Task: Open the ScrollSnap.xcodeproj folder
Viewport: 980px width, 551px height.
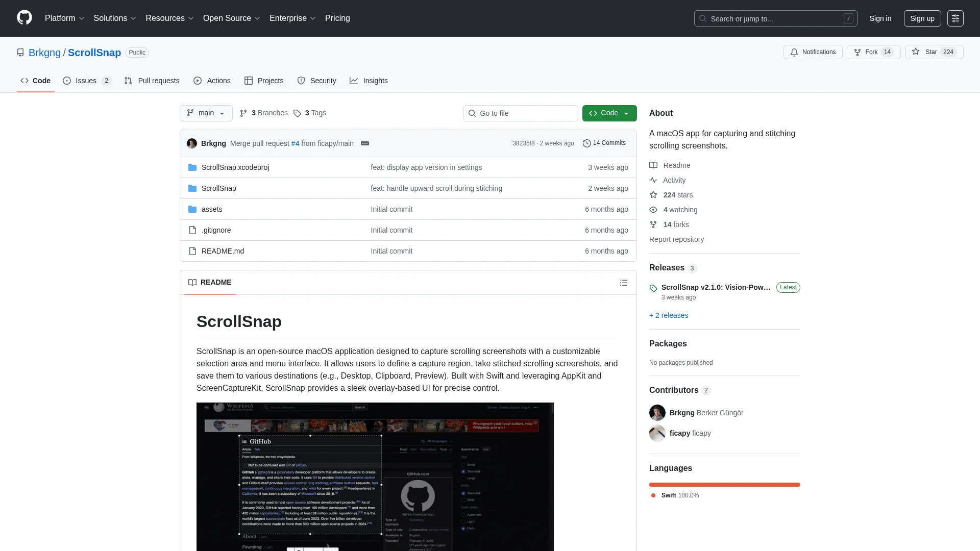Action: [235, 167]
